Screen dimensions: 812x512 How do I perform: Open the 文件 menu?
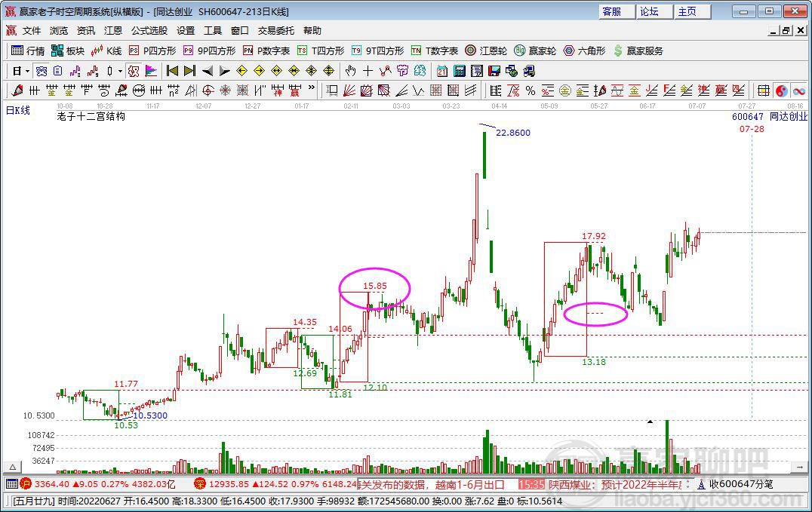[32, 31]
